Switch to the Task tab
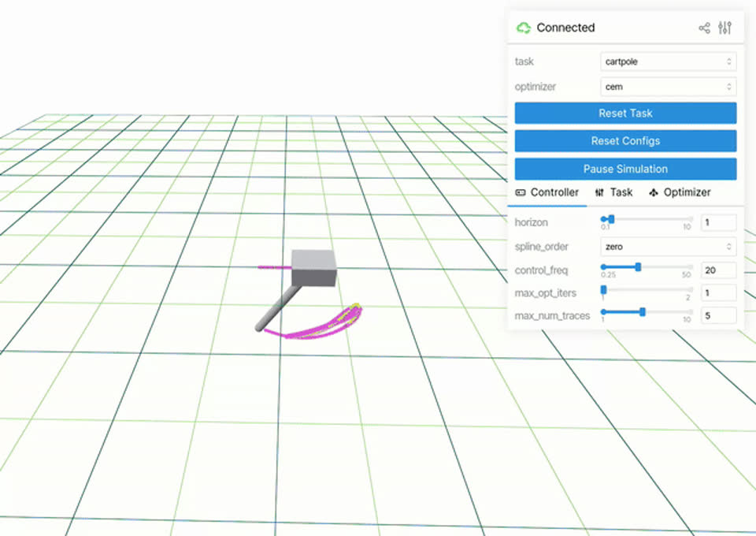Image resolution: width=756 pixels, height=536 pixels. (x=613, y=192)
